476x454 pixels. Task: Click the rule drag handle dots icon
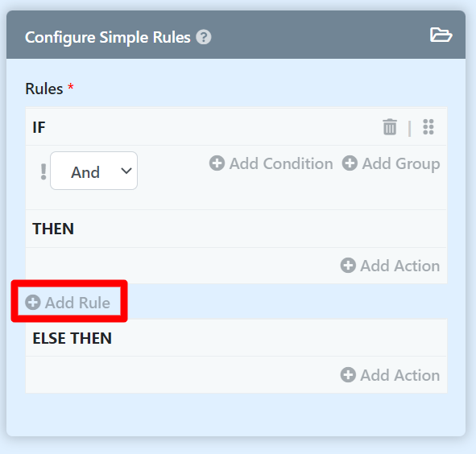428,127
